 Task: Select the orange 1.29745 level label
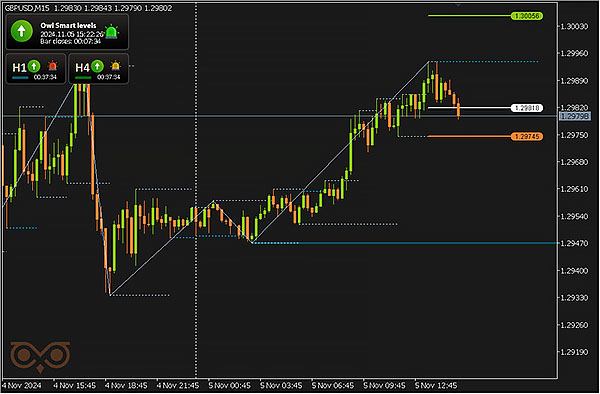(x=527, y=136)
